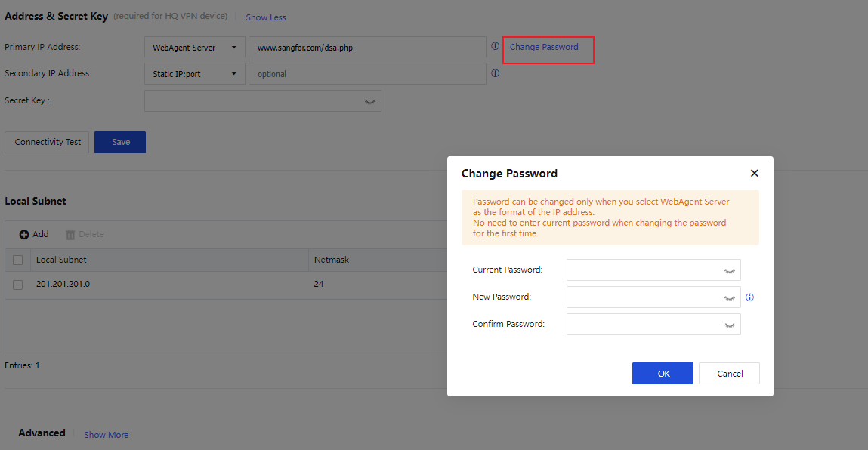868x450 pixels.
Task: Click the Current Password input field
Action: coord(642,270)
